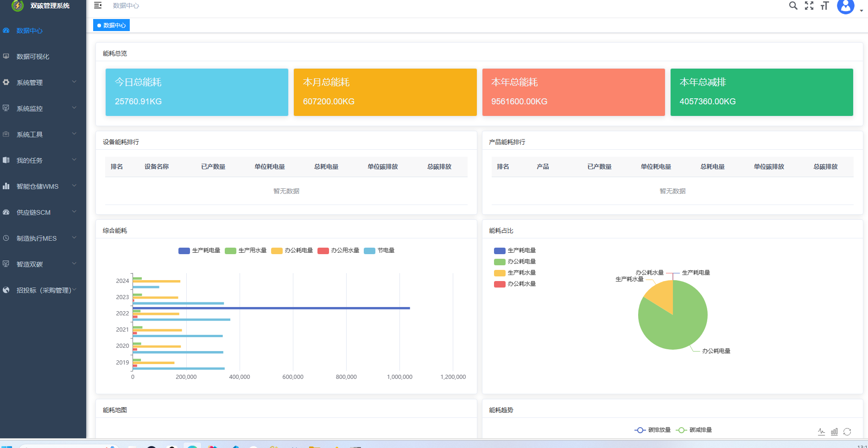868x448 pixels.
Task: Open the font size setting icon
Action: coord(824,6)
